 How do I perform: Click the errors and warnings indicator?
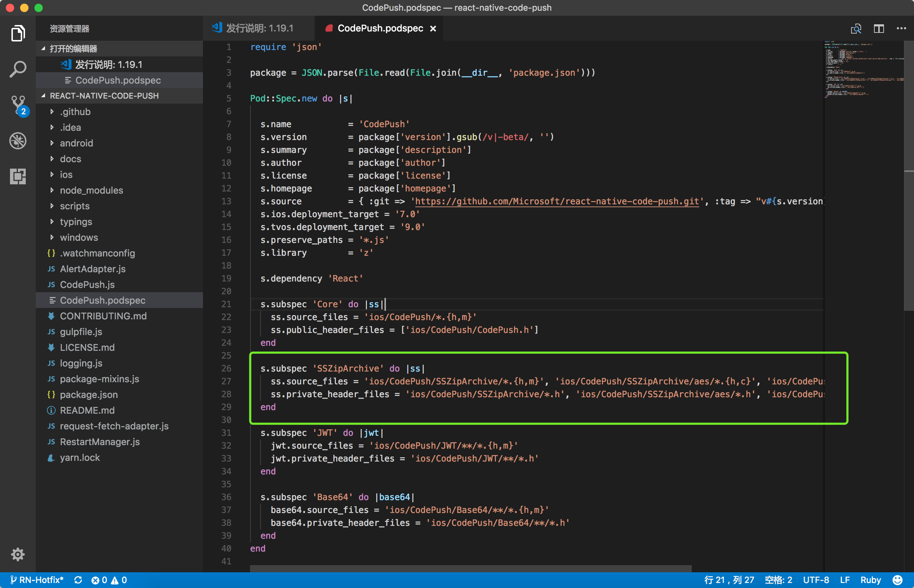[x=109, y=579]
